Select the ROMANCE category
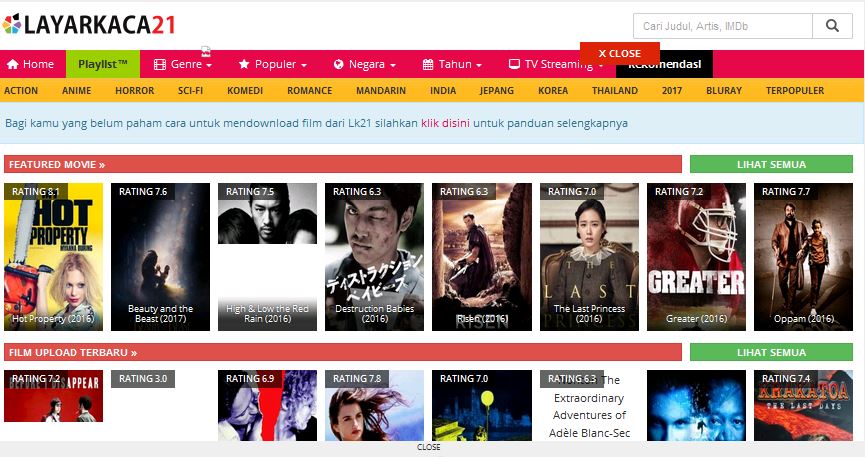 tap(309, 91)
